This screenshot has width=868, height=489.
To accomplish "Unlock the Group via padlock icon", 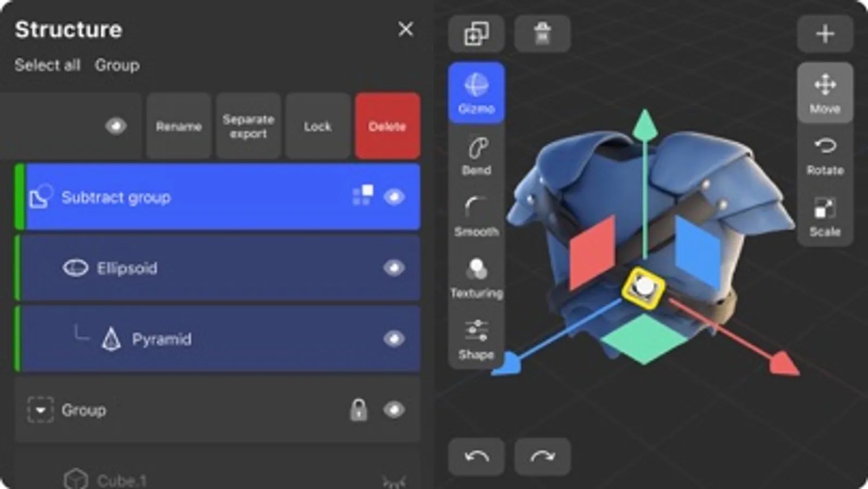I will [358, 410].
